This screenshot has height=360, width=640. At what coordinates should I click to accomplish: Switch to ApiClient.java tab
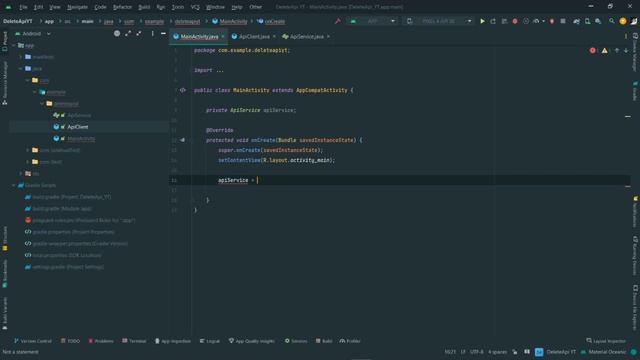point(254,37)
